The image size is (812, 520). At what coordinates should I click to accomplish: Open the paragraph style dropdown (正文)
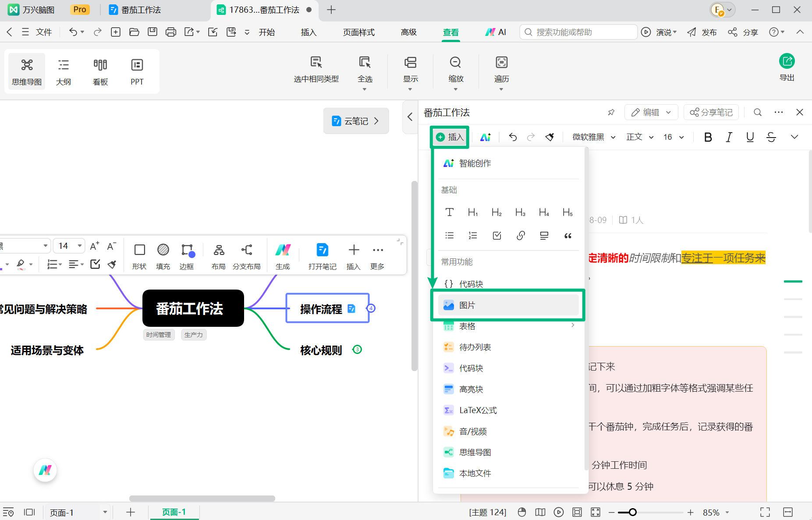pos(640,137)
